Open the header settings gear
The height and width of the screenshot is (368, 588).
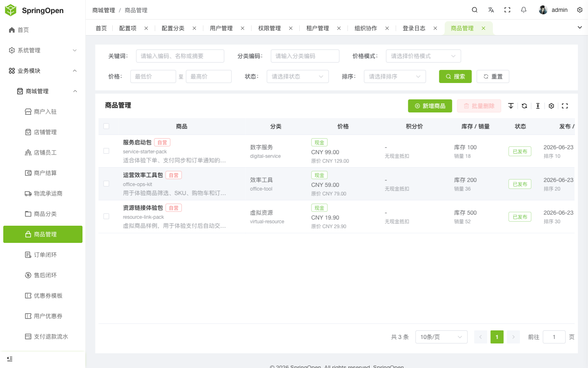[580, 10]
